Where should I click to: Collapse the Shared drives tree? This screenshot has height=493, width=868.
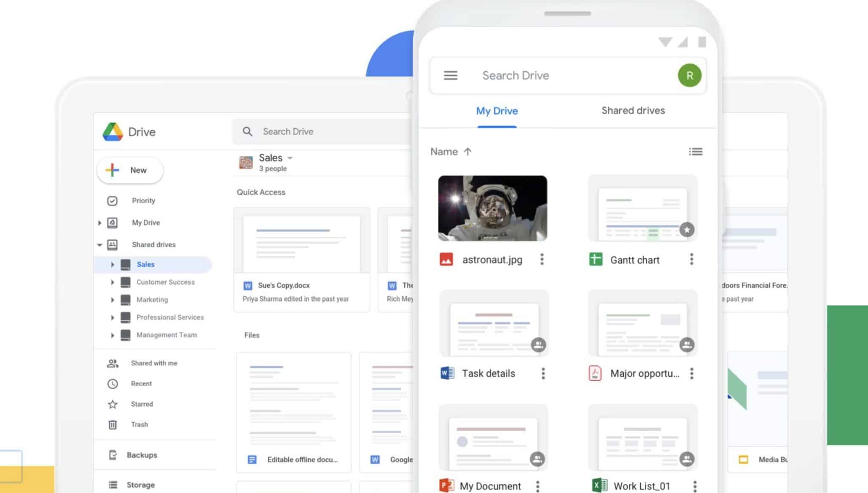pos(100,245)
